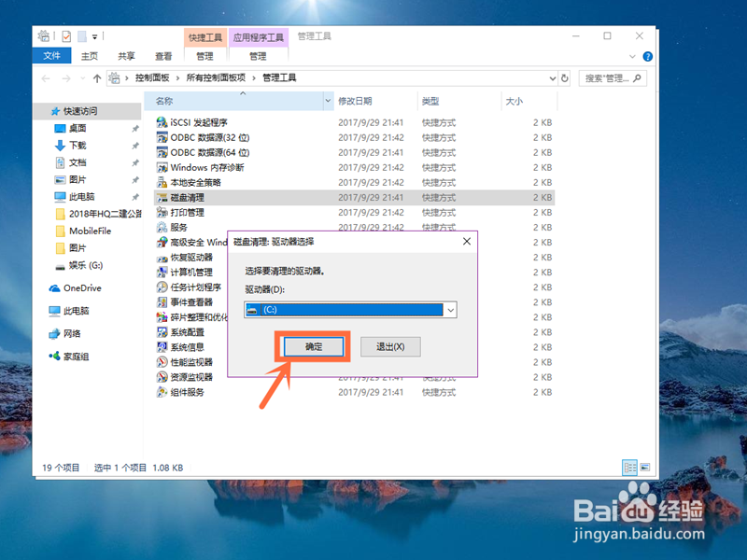Open 管理 tab under 应用程序工具

coord(259,56)
